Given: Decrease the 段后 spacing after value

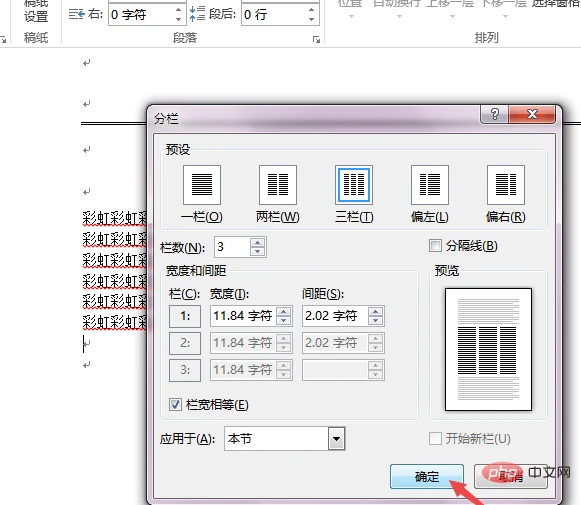Looking at the screenshot, I should point(311,19).
